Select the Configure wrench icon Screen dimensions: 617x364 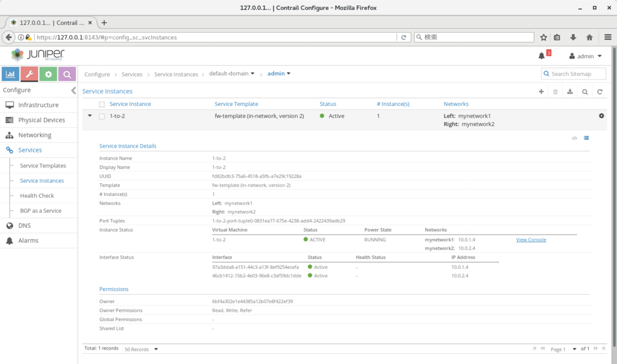pyautogui.click(x=29, y=74)
